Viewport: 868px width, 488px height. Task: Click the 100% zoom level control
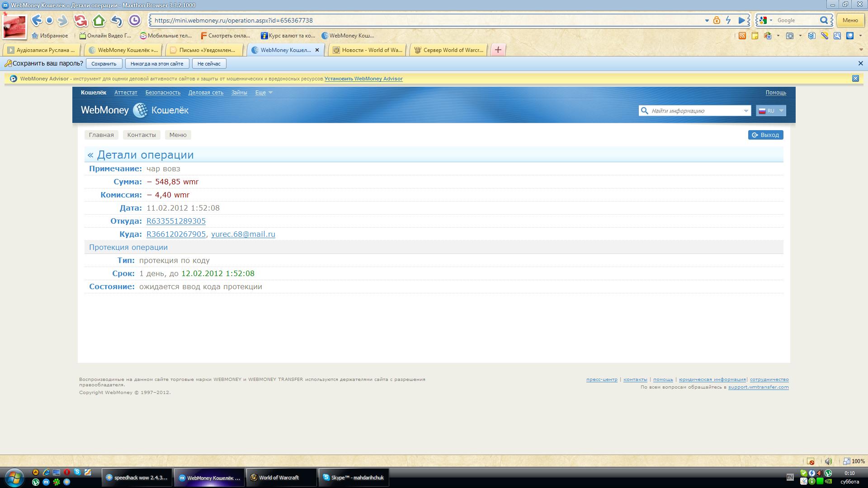coord(854,461)
